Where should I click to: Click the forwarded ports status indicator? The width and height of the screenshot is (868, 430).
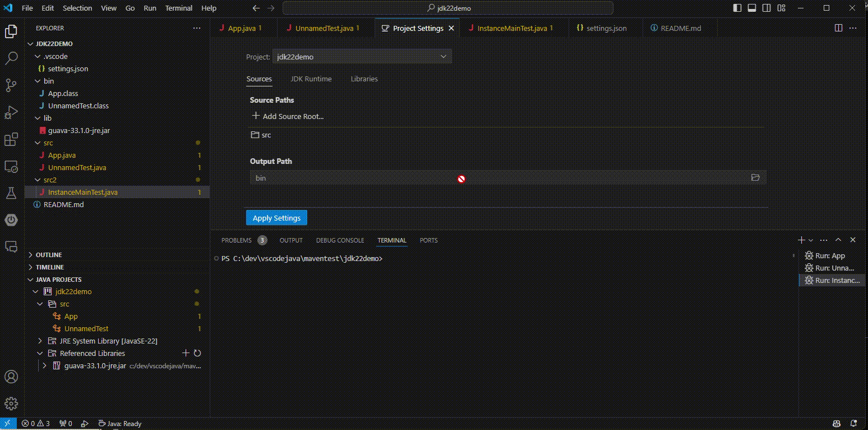coord(66,424)
